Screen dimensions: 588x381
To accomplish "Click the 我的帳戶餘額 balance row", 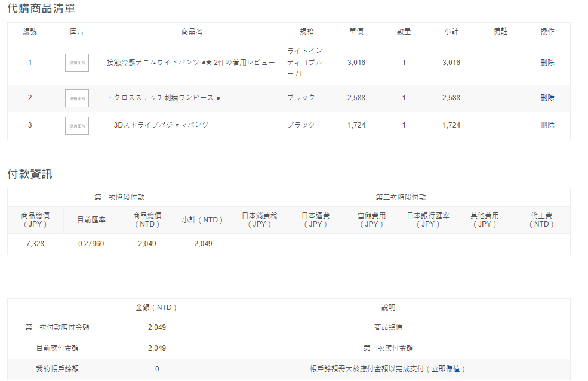I will [58, 368].
